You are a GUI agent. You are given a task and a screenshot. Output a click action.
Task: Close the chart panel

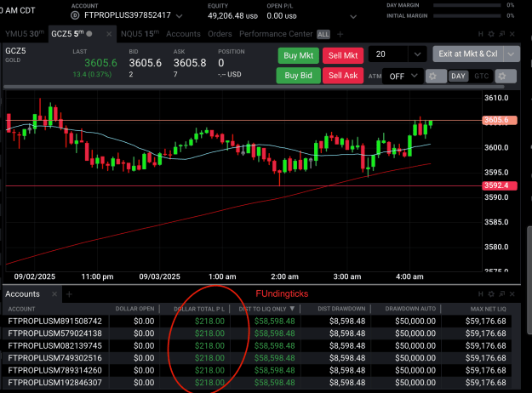[512, 34]
